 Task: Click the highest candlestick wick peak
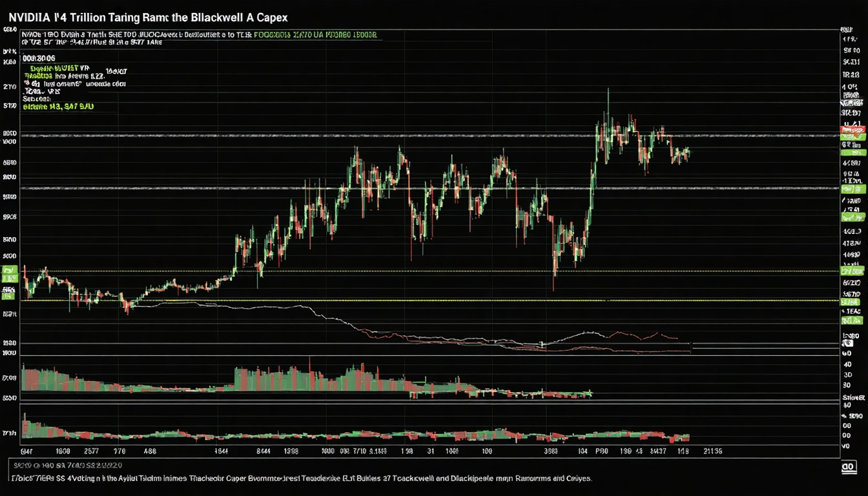pyautogui.click(x=608, y=90)
